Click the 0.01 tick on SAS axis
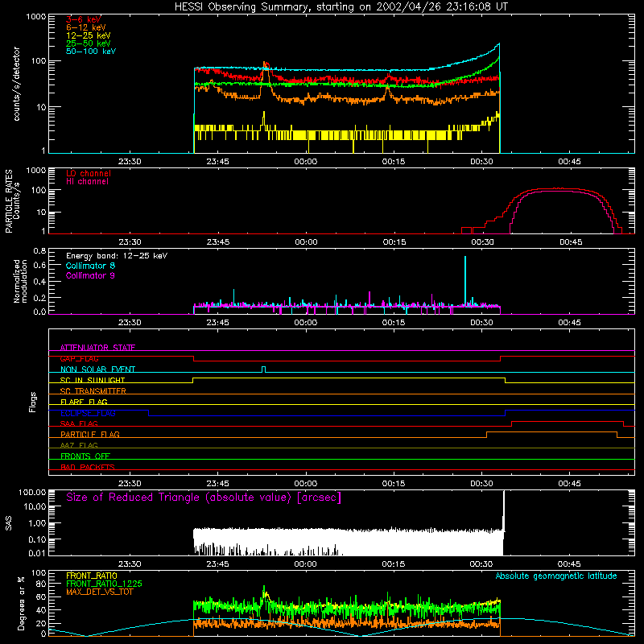 click(37, 553)
